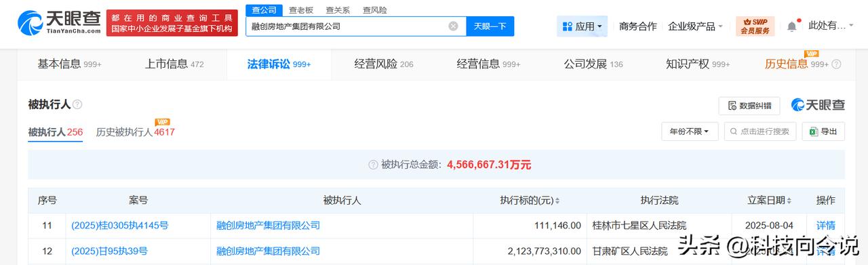Image resolution: width=868 pixels, height=265 pixels.
Task: Click the 序号 column header
Action: point(47,200)
